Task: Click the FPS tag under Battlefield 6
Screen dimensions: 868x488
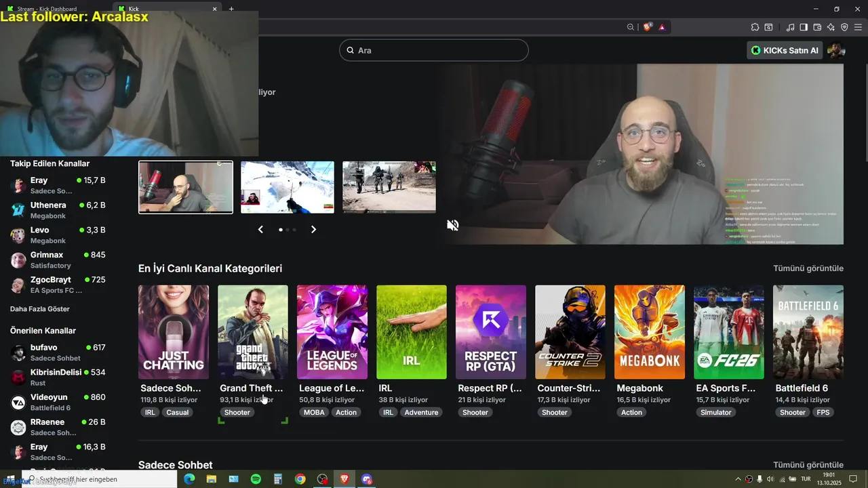Action: coord(823,412)
